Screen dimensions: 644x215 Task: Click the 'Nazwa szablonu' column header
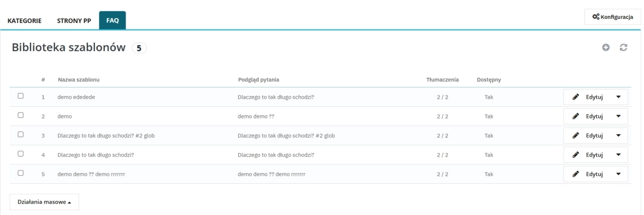[79, 80]
